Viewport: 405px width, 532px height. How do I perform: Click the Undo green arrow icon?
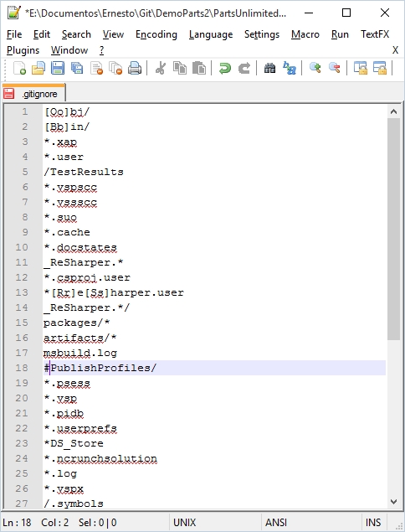(225, 68)
